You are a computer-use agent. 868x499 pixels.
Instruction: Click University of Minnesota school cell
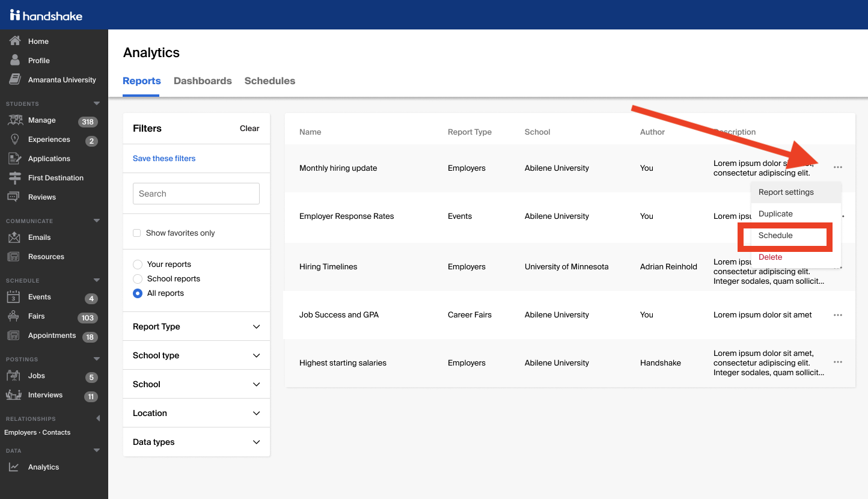(566, 266)
